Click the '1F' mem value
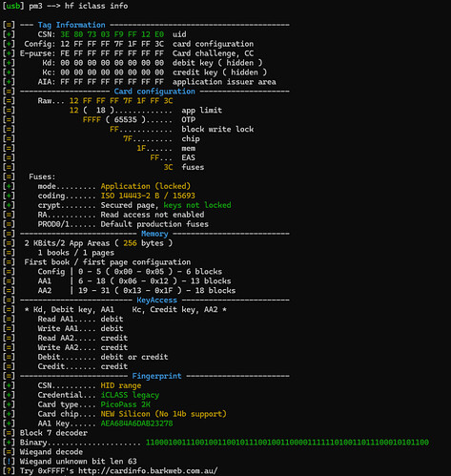Image resolution: width=451 pixels, height=476 pixels. 141,149
